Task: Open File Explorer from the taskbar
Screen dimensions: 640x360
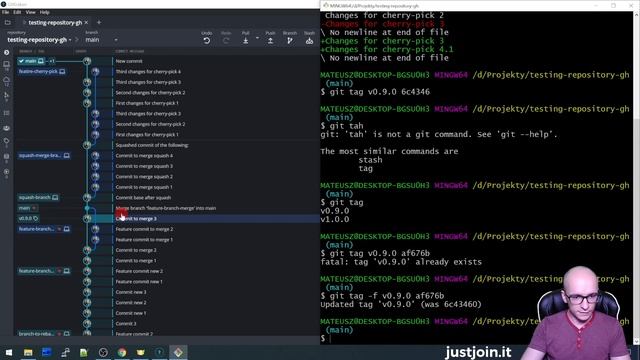Action: click(28, 352)
